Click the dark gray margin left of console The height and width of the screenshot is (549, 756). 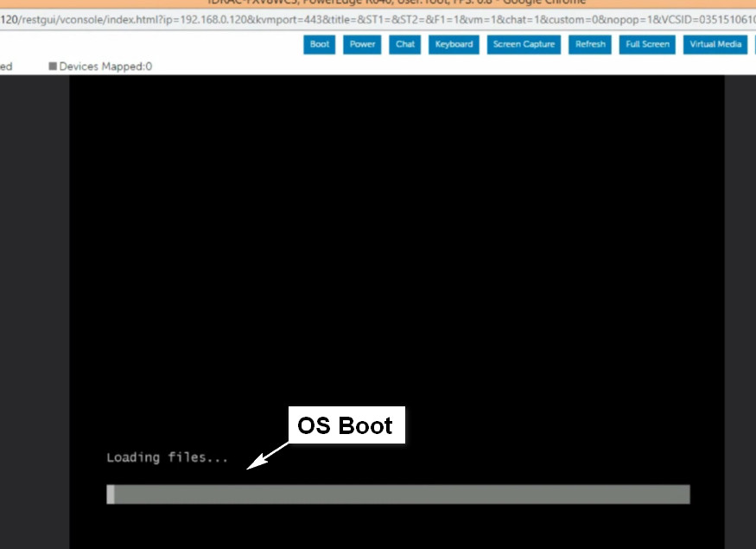[35, 303]
